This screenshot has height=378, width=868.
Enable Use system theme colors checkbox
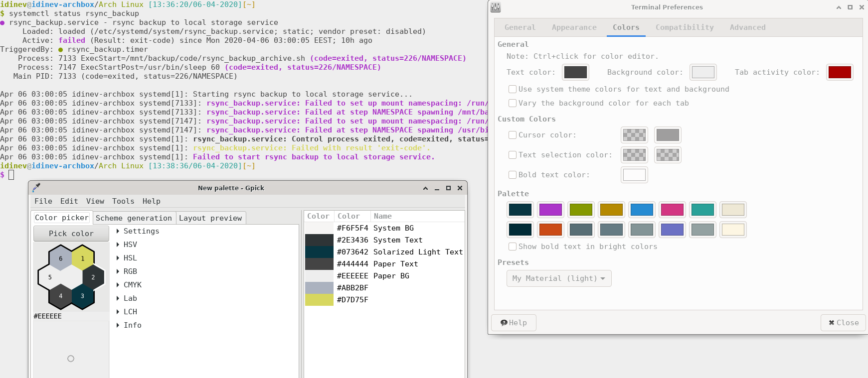(x=513, y=89)
